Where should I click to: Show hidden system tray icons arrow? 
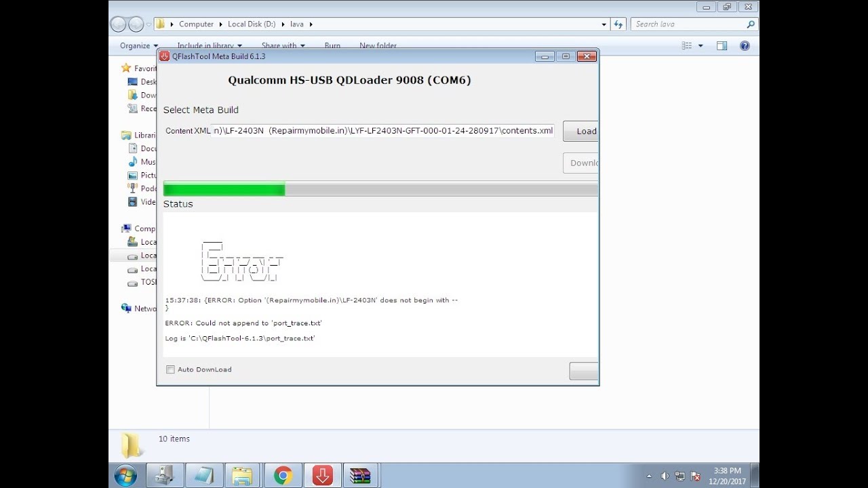[x=650, y=476]
